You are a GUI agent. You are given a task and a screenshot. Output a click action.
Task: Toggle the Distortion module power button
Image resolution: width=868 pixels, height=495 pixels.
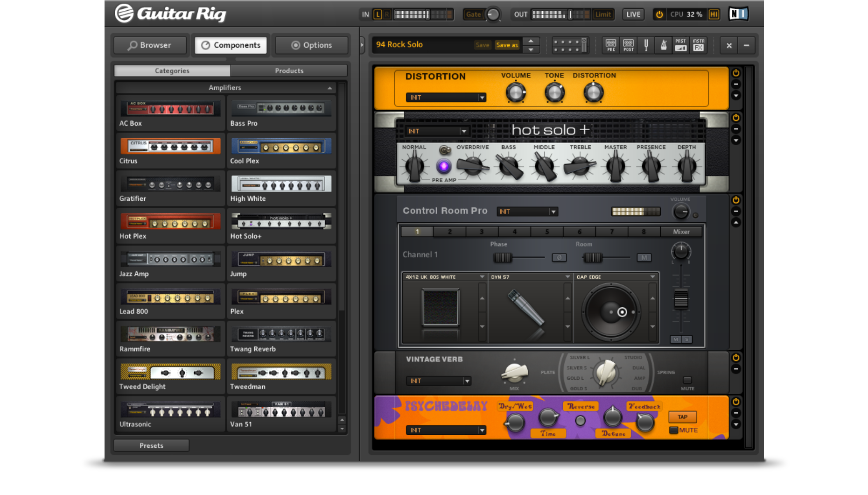click(736, 73)
